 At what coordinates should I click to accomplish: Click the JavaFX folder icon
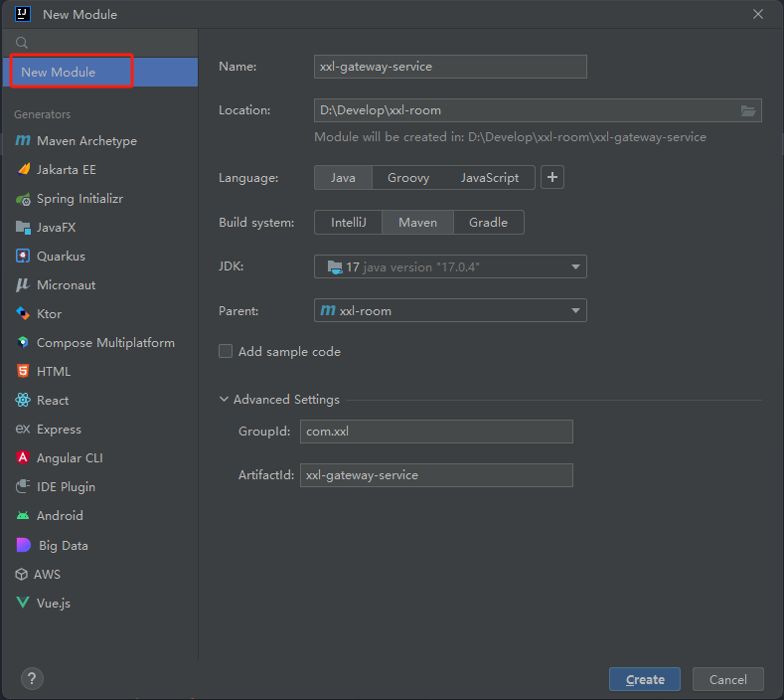click(x=23, y=227)
